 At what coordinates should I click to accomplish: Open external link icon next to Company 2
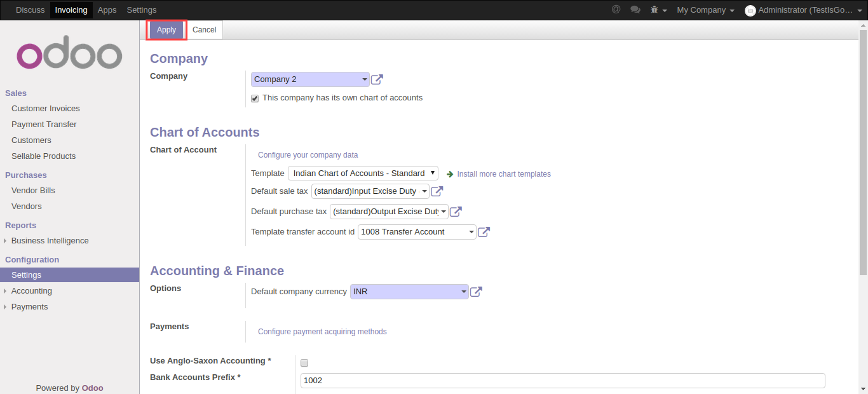[x=377, y=79]
